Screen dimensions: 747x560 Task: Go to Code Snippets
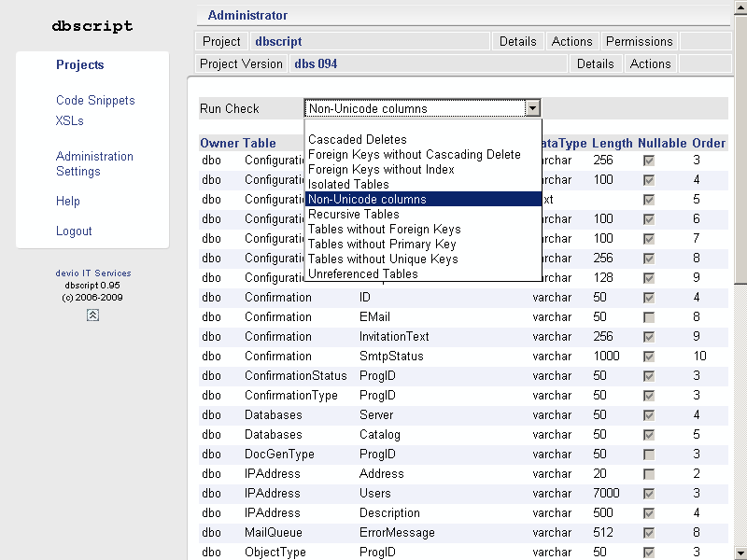pos(95,100)
